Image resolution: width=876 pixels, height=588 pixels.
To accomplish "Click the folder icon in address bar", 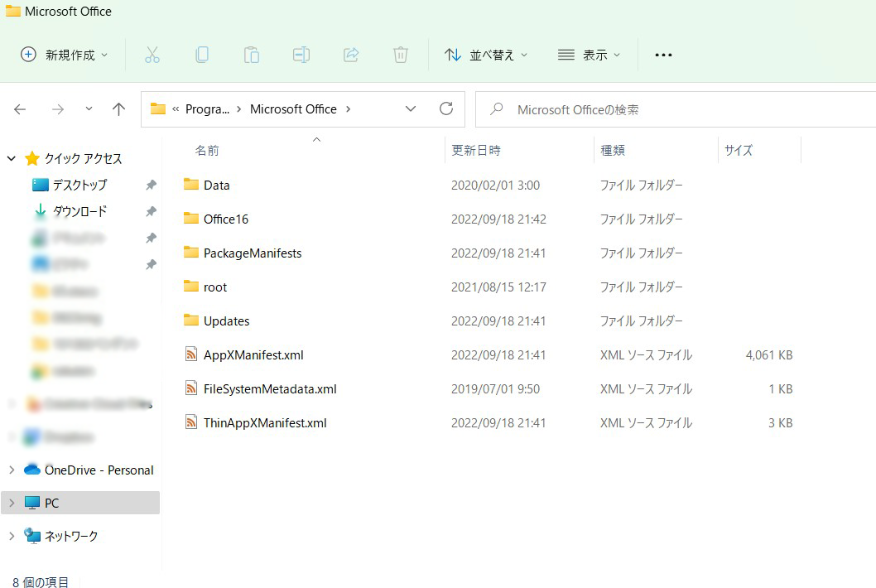I will point(158,109).
